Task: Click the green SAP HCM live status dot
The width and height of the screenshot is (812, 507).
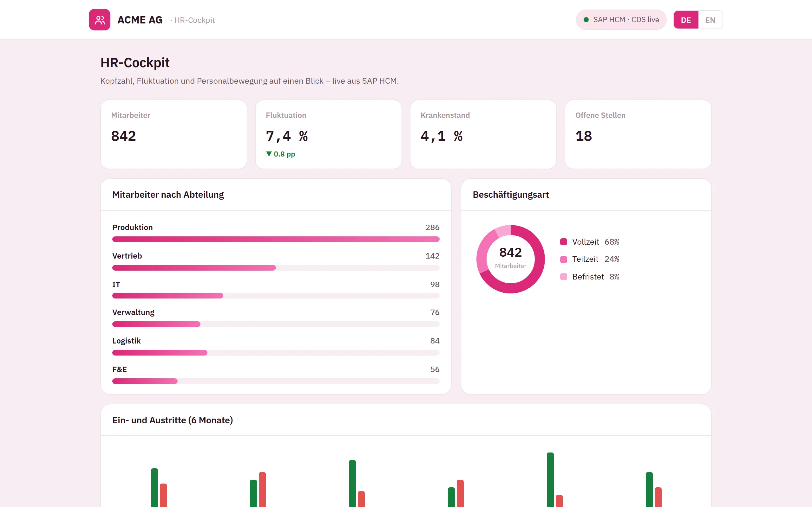Action: (586, 20)
